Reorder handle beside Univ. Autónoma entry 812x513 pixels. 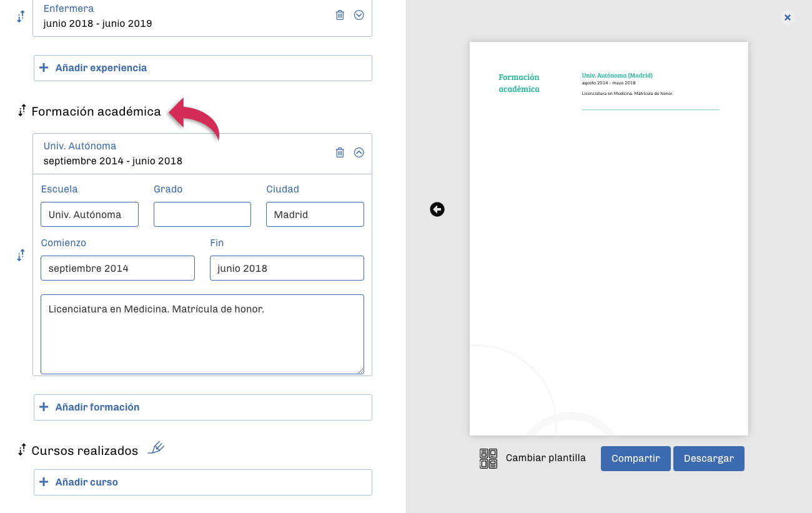tap(21, 255)
